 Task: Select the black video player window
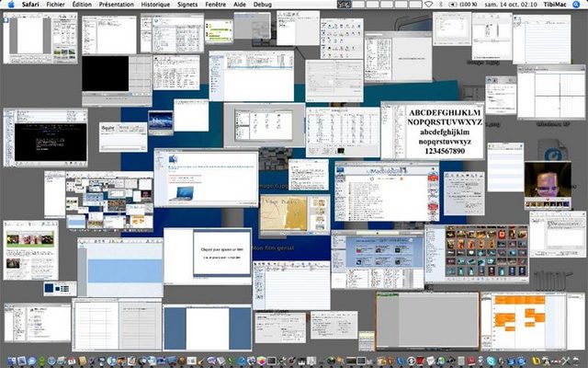point(117,80)
